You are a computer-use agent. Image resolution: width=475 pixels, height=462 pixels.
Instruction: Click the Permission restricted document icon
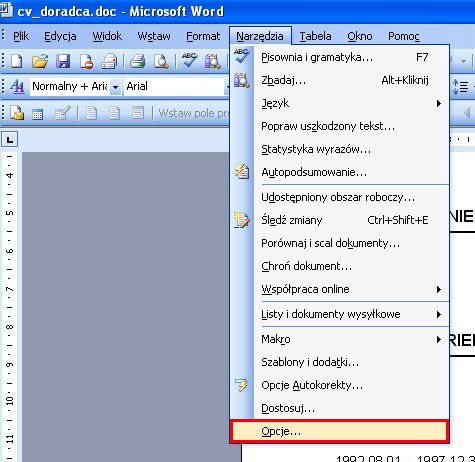(86, 61)
